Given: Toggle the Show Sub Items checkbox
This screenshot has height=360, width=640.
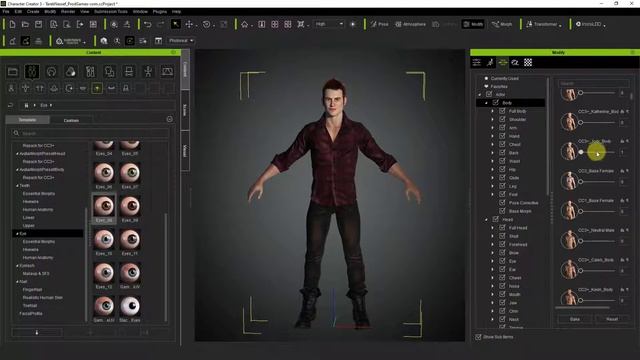Looking at the screenshot, I should pyautogui.click(x=478, y=337).
